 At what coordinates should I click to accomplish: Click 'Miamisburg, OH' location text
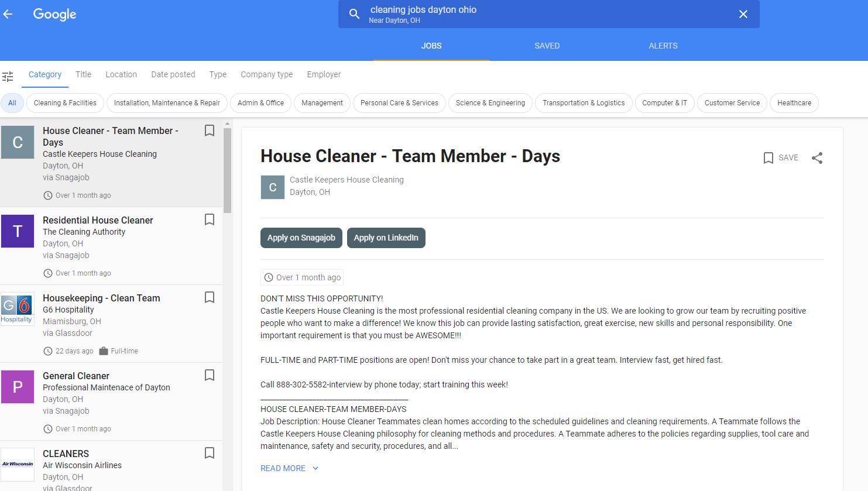pyautogui.click(x=72, y=321)
